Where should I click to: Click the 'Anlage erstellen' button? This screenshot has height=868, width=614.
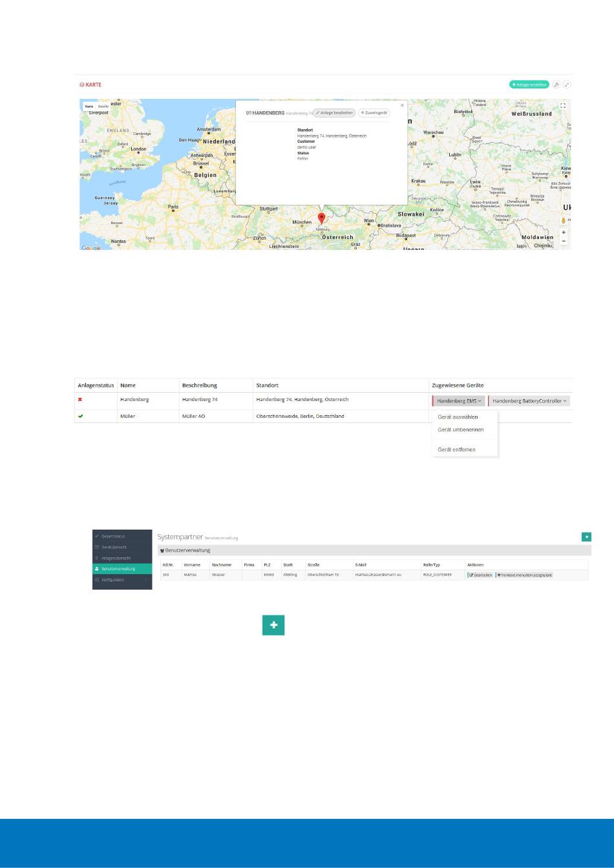(529, 85)
